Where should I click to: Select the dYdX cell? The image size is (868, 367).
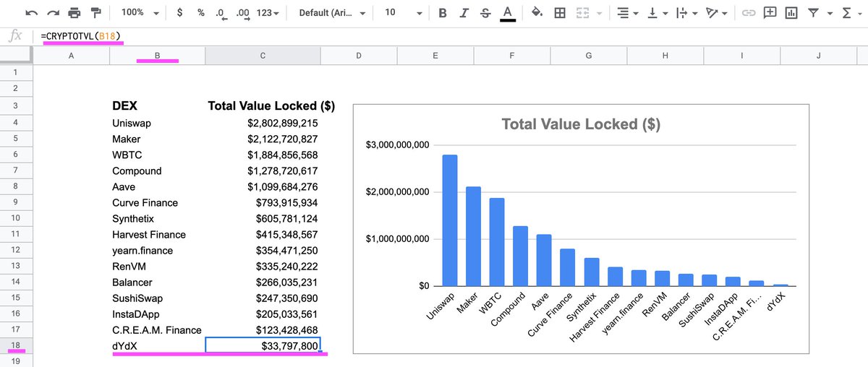coord(157,345)
